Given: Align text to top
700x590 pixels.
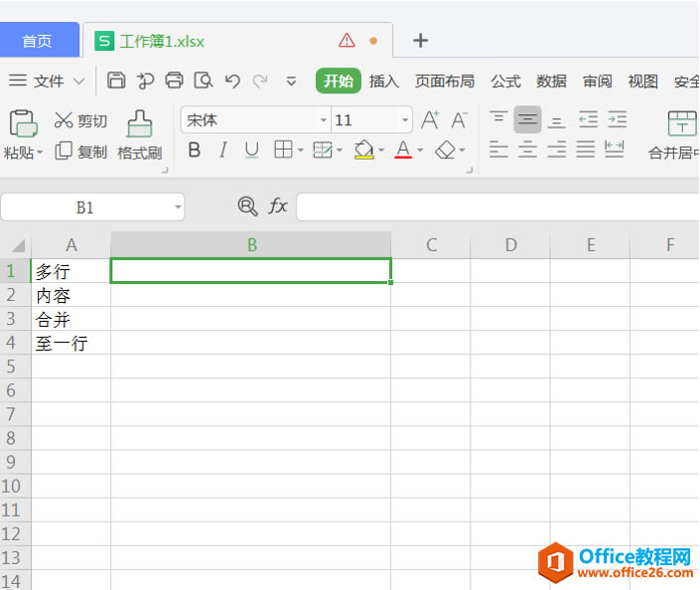Looking at the screenshot, I should pyautogui.click(x=498, y=119).
